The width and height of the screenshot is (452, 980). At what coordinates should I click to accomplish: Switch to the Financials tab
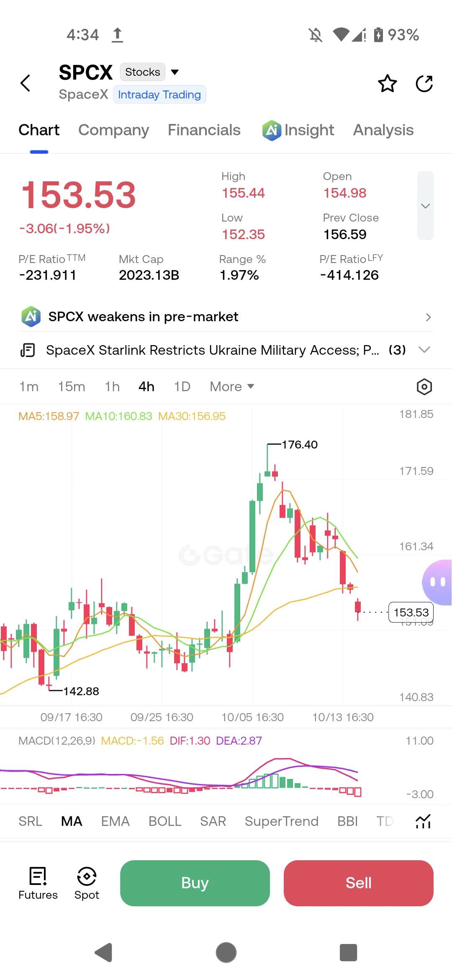pos(204,130)
